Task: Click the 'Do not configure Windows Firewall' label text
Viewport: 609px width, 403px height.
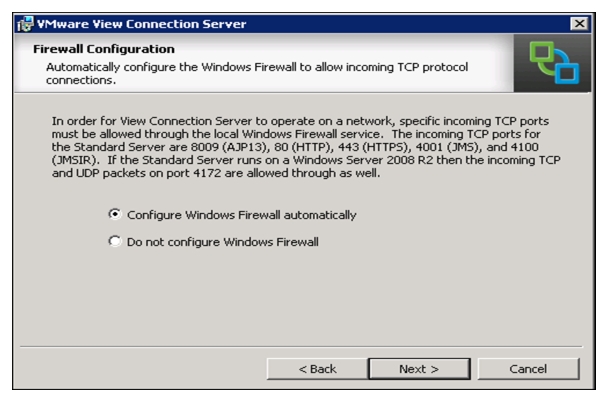Action: (223, 242)
